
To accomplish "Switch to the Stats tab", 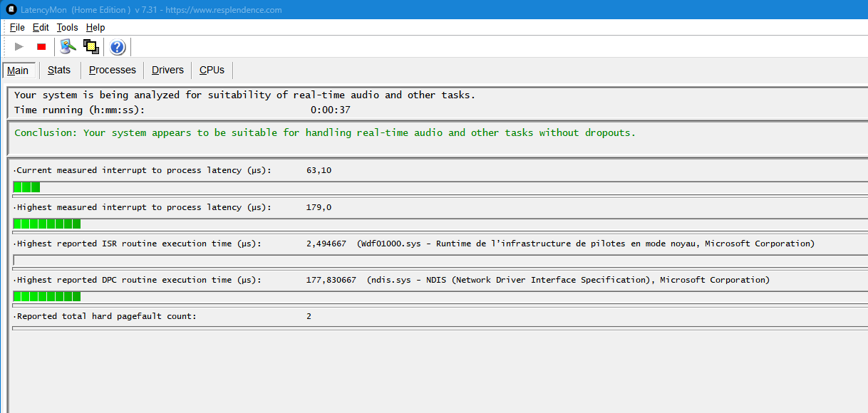I will (x=59, y=70).
